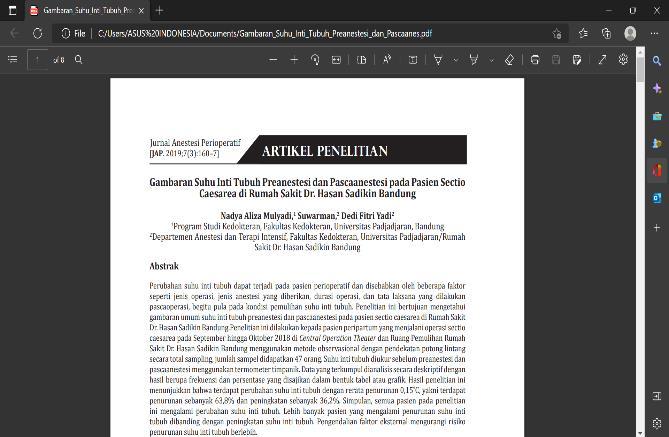669x437 pixels.
Task: Click the Jurnal Anestesi Perioperatif text
Action: point(195,143)
